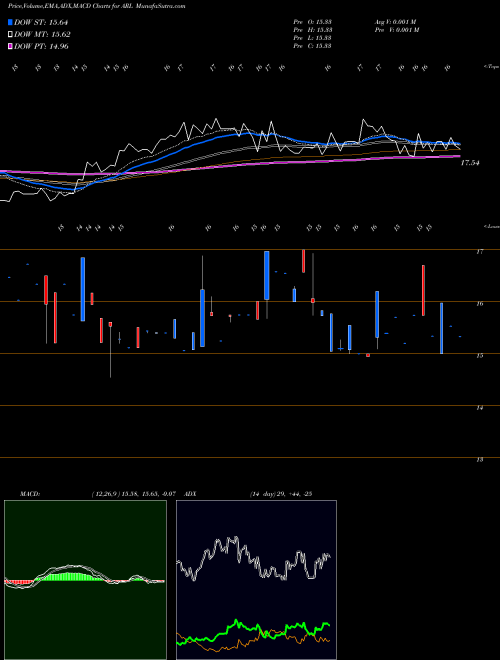The width and height of the screenshot is (500, 660).
Task: Click the 'Pre V: 0.001 M' value
Action: pos(396,30)
